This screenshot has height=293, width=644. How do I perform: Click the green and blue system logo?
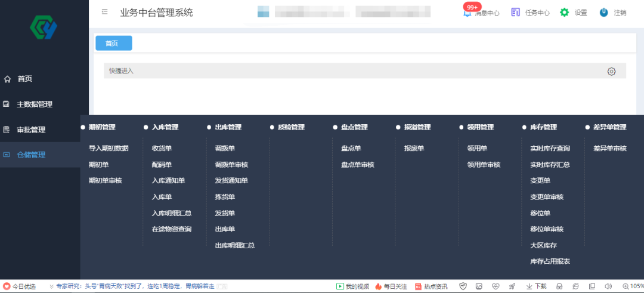43,27
